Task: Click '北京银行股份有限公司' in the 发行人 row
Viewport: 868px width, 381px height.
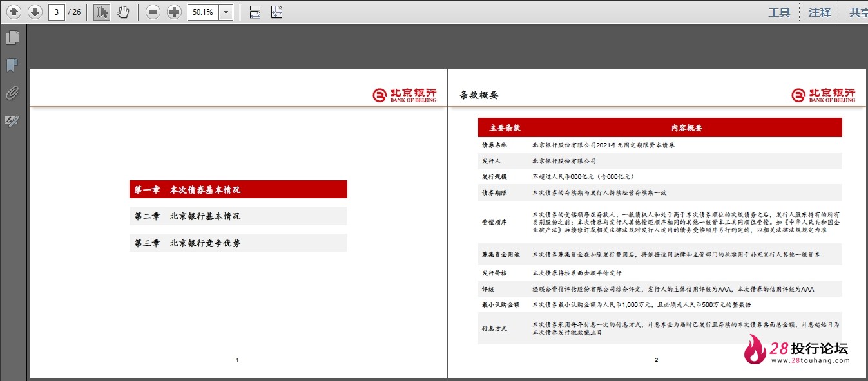Action: tap(564, 161)
